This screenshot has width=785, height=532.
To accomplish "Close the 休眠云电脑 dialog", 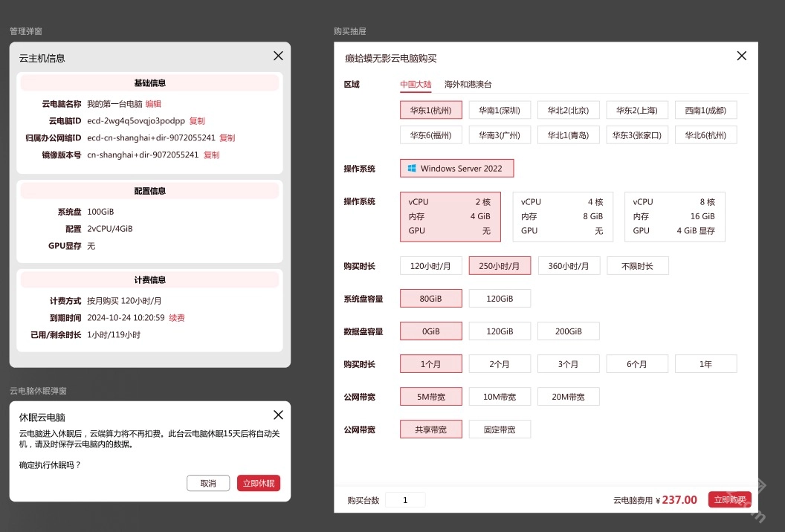I will 278,415.
